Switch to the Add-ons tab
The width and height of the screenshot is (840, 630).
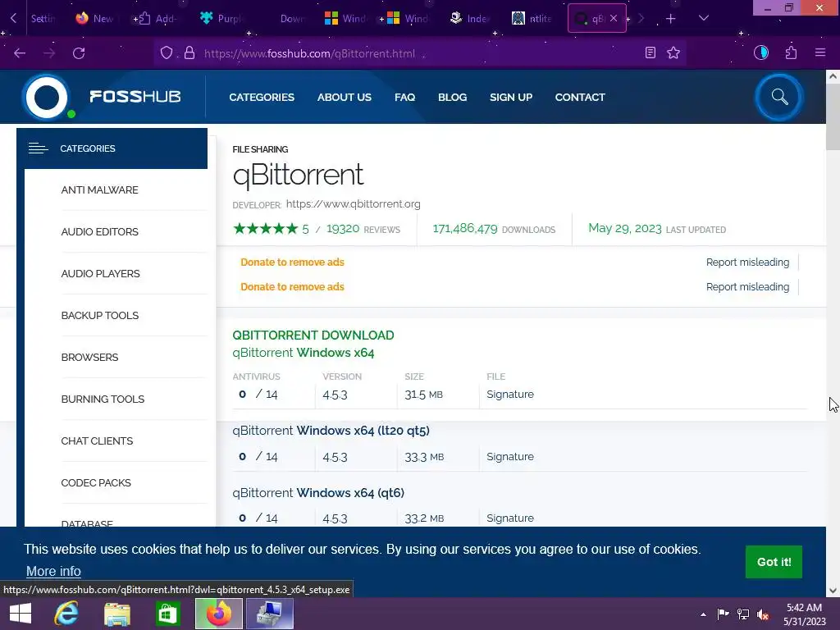(157, 19)
